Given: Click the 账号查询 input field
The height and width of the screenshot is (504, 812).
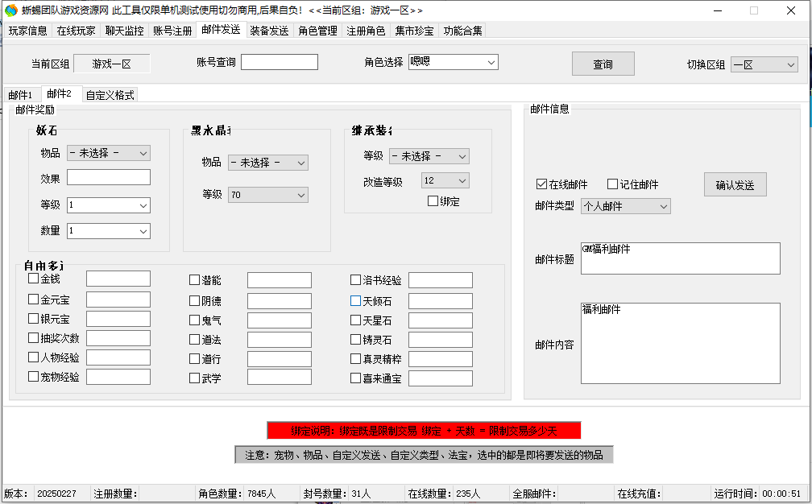Looking at the screenshot, I should pyautogui.click(x=279, y=62).
